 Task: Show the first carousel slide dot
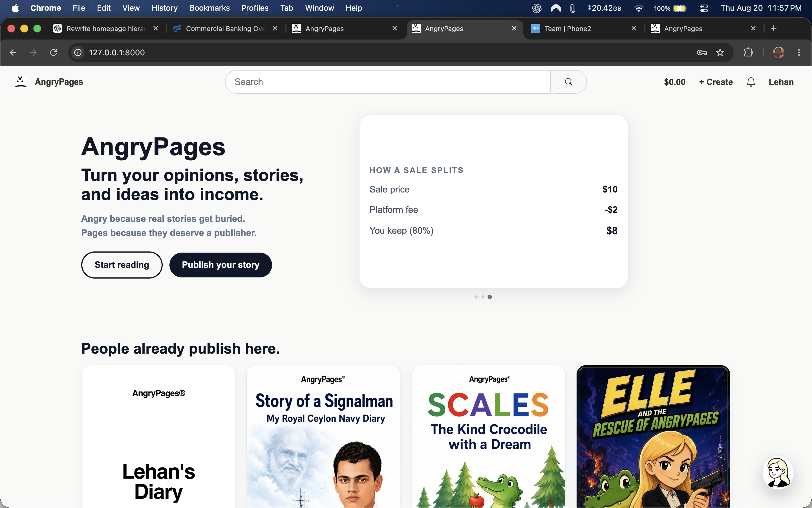point(476,297)
